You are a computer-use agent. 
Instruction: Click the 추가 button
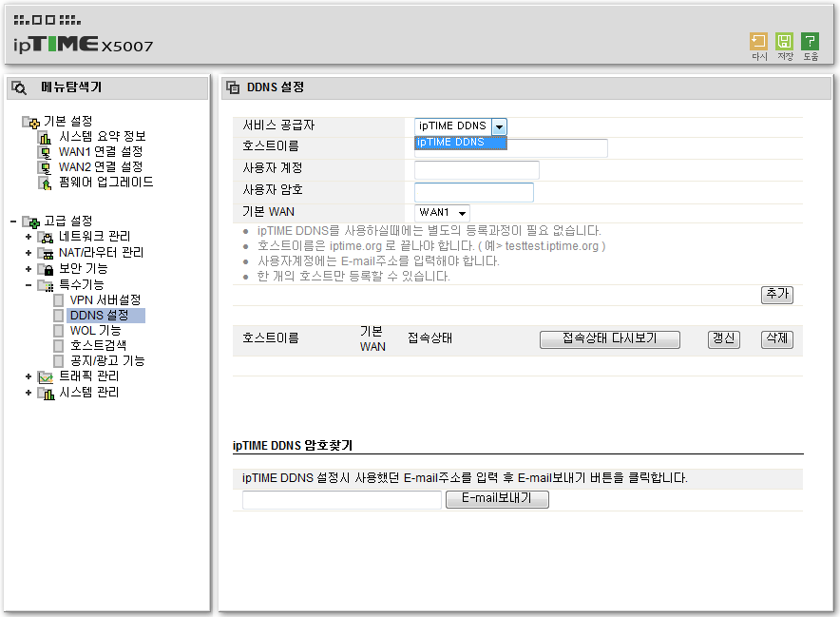pyautogui.click(x=776, y=295)
